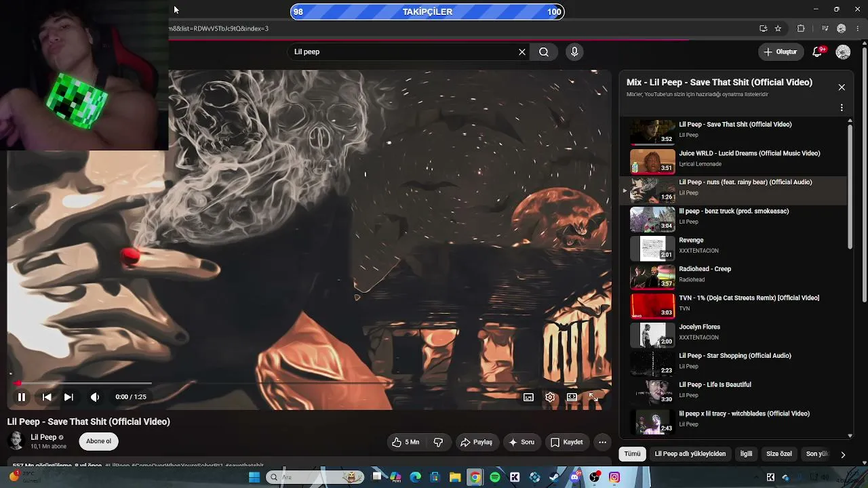Image resolution: width=868 pixels, height=488 pixels.
Task: Dislike the video with thumbs-down
Action: (x=438, y=443)
